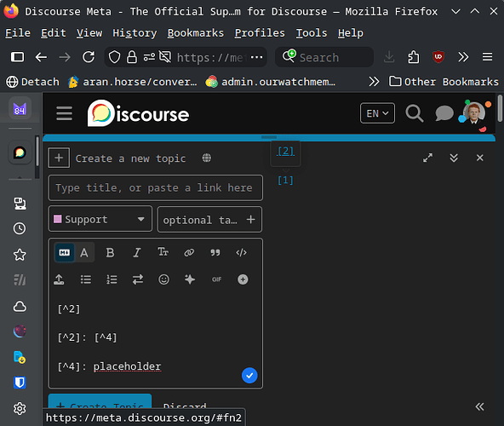Insert a hyperlink via composer toolbar
This screenshot has height=426, width=504.
click(x=189, y=252)
